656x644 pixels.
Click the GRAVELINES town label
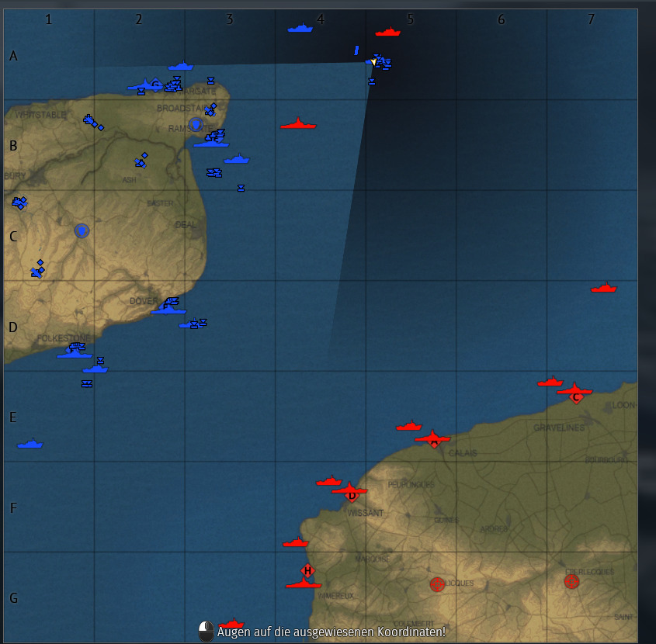(x=559, y=428)
